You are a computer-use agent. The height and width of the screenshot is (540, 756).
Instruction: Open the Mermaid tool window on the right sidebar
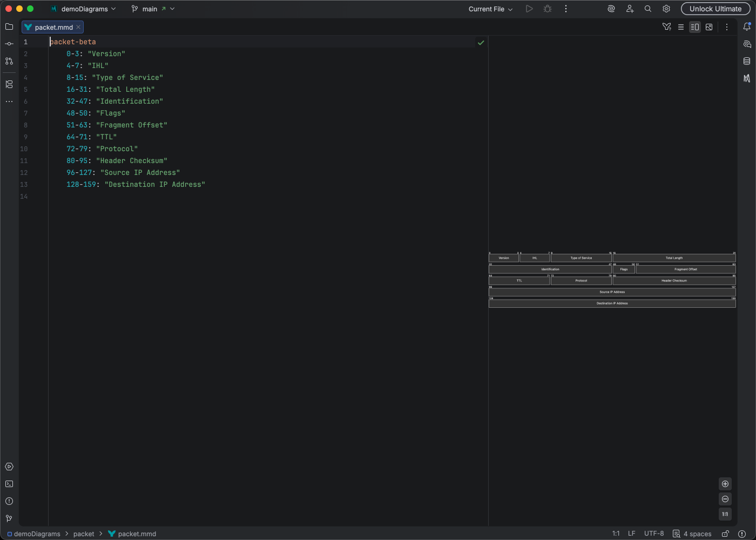click(x=748, y=77)
